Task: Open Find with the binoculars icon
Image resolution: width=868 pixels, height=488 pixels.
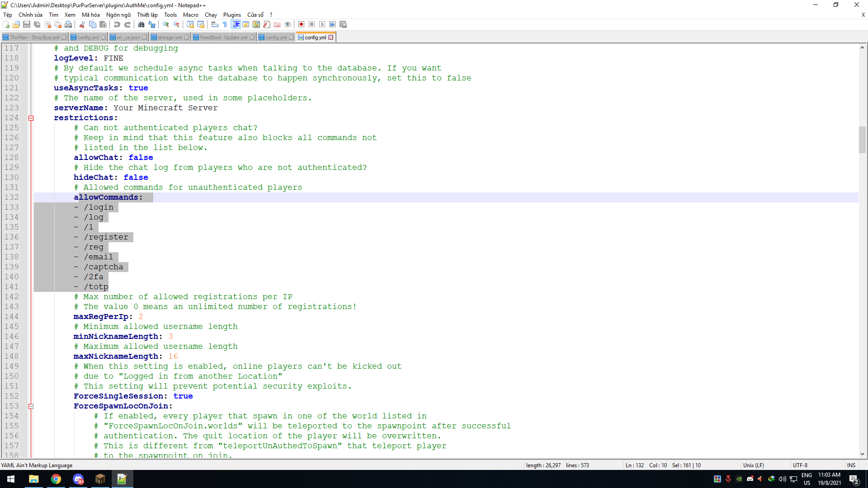Action: [142, 24]
